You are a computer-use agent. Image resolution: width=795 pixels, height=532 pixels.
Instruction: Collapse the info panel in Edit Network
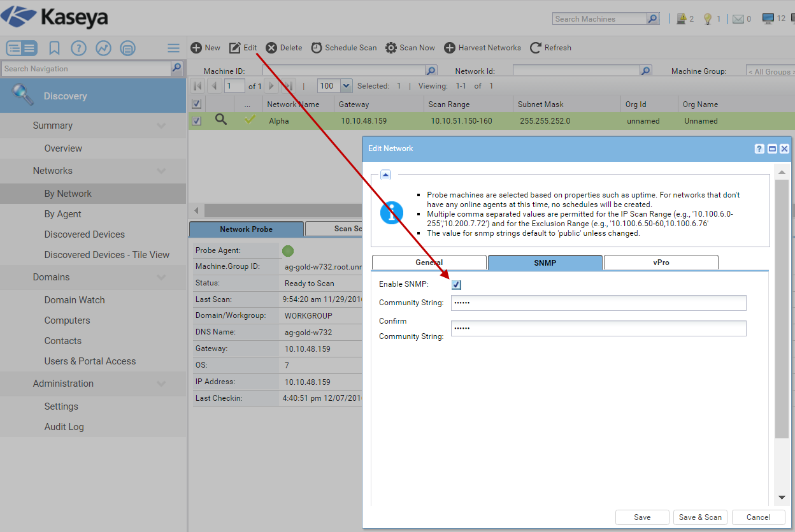point(386,174)
